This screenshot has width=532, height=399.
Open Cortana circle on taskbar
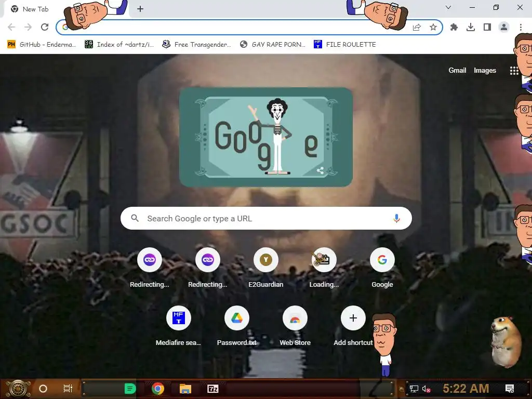pos(43,389)
